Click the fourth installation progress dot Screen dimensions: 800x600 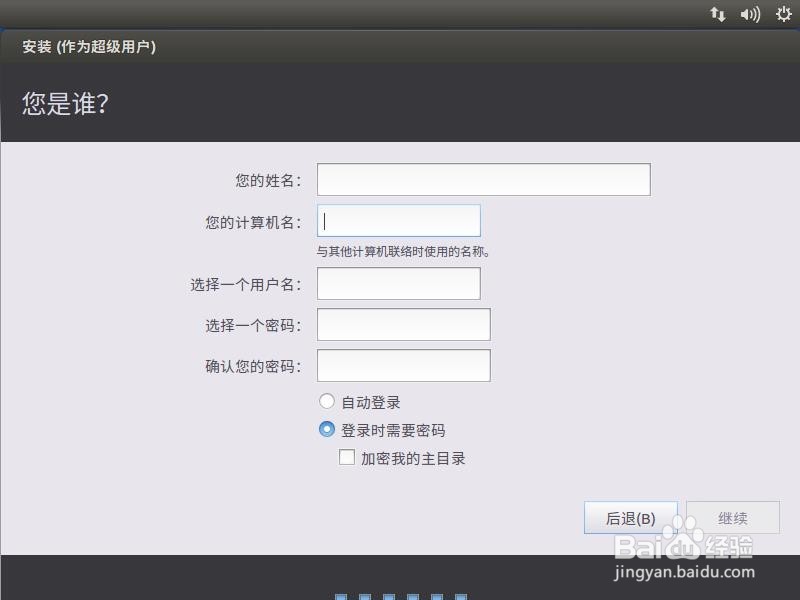click(x=412, y=593)
